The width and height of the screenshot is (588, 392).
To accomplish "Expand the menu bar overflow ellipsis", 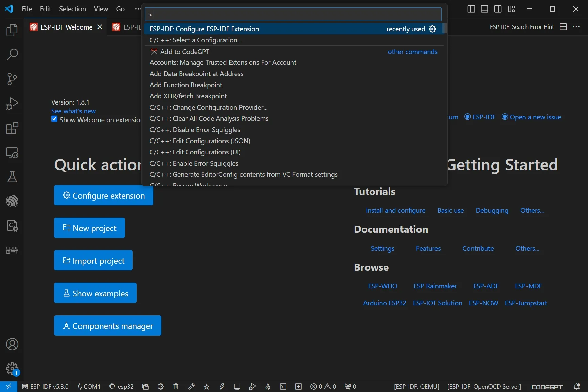I will (138, 9).
